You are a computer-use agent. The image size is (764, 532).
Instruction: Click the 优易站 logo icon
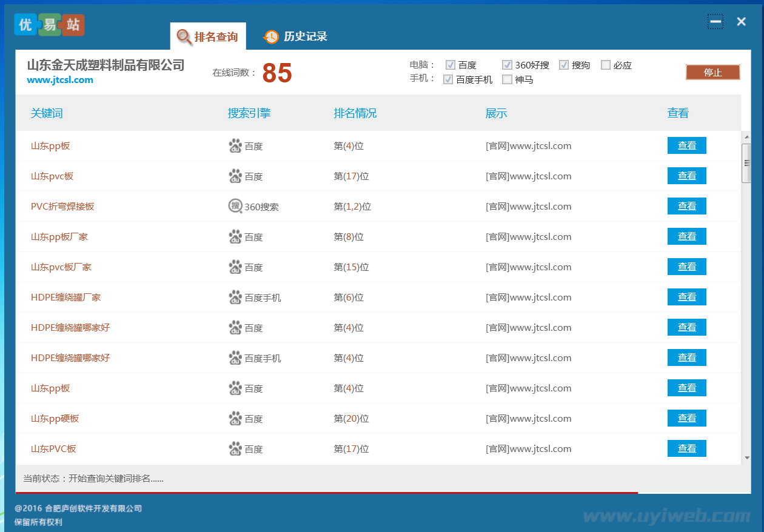click(x=49, y=25)
